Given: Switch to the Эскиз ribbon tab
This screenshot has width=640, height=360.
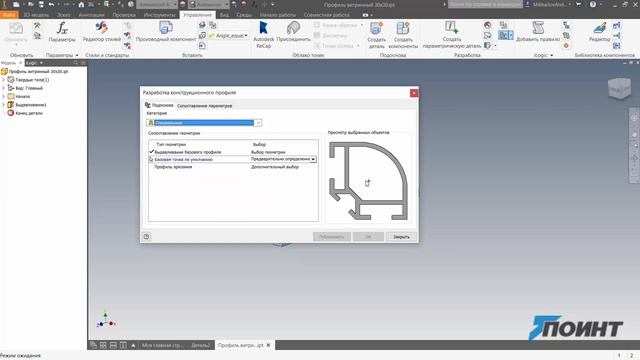Looking at the screenshot, I should 64,15.
